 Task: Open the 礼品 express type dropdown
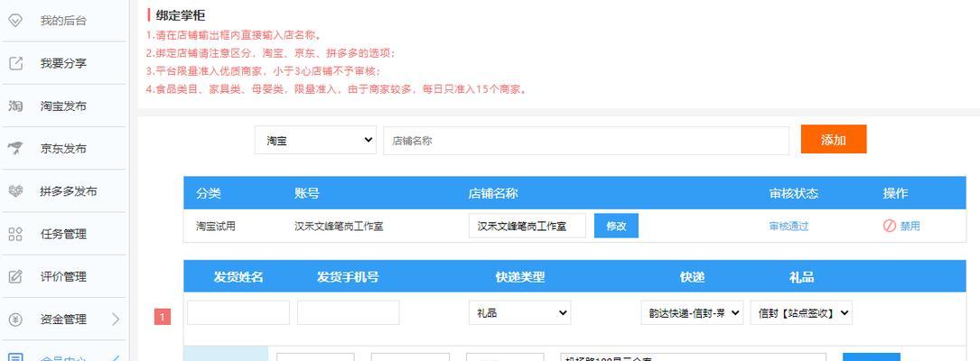point(519,312)
